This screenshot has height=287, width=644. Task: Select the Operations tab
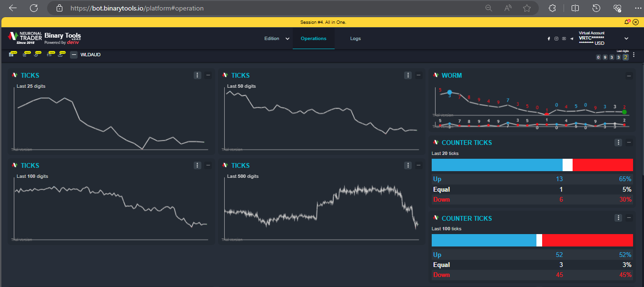click(x=313, y=38)
